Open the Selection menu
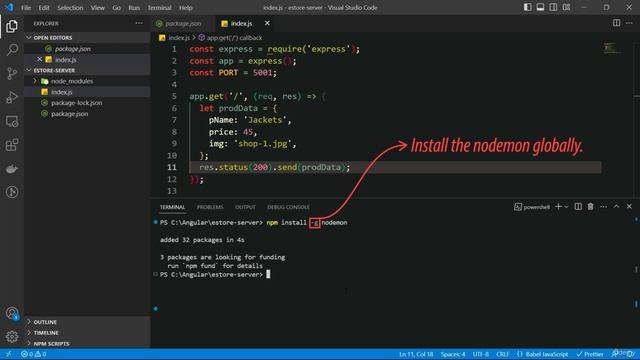 click(x=70, y=8)
